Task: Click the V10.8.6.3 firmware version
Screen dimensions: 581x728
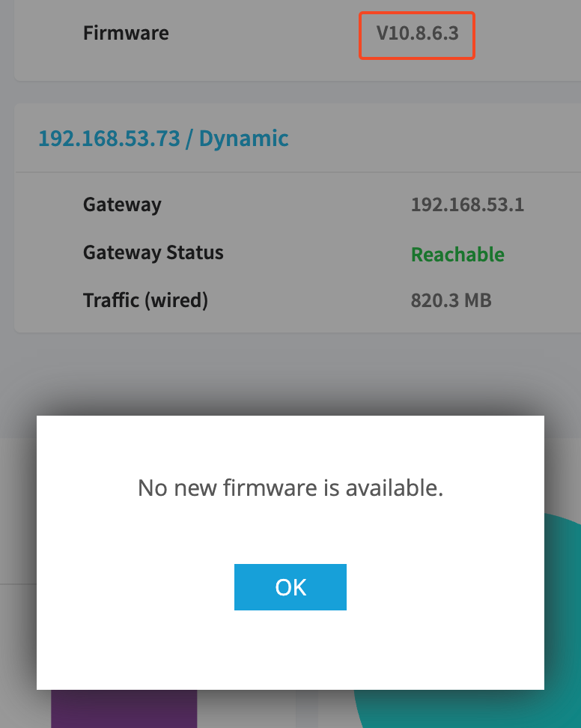Action: pyautogui.click(x=417, y=34)
